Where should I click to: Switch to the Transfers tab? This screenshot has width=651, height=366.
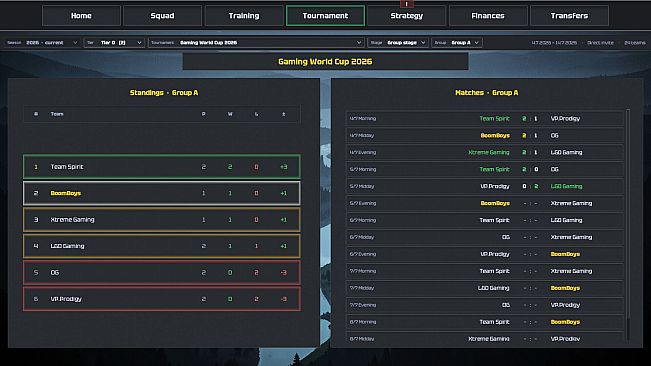click(569, 16)
